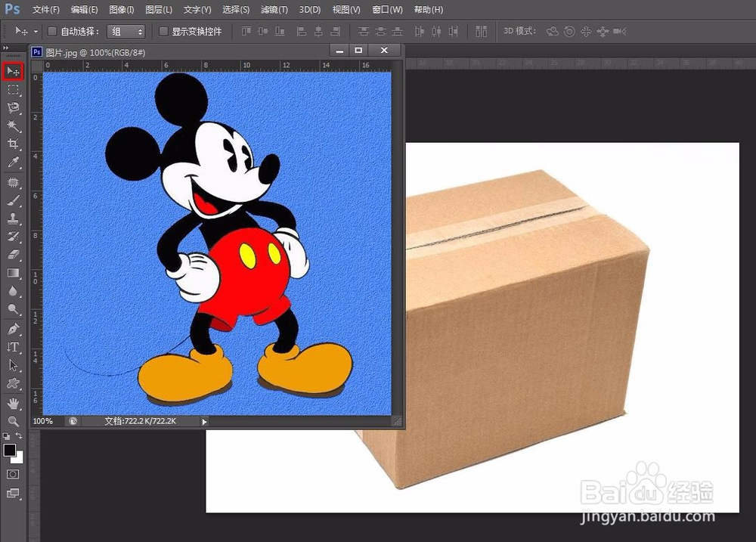Viewport: 756px width, 542px height.
Task: Select the Path Selection tool
Action: tap(13, 366)
